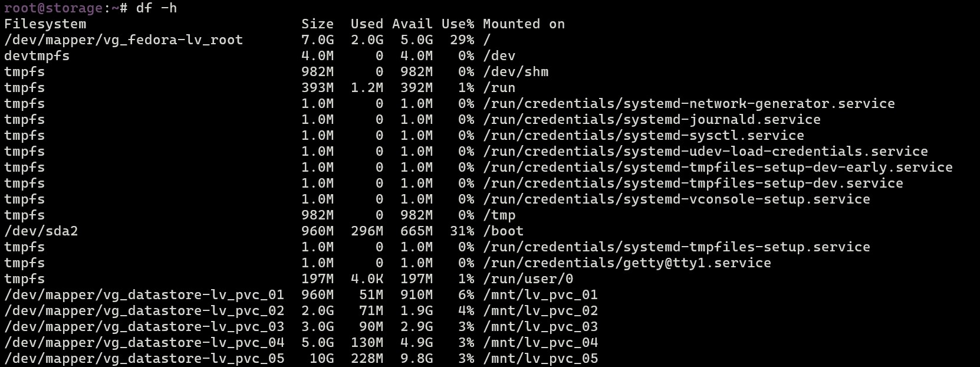Click the "Use%" column header
980x367 pixels.
(x=458, y=24)
